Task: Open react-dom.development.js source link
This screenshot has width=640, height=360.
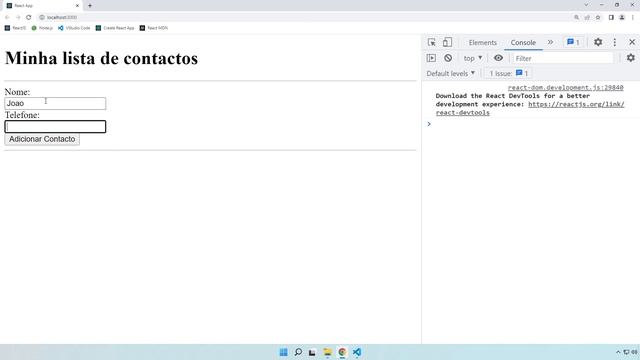Action: click(565, 87)
